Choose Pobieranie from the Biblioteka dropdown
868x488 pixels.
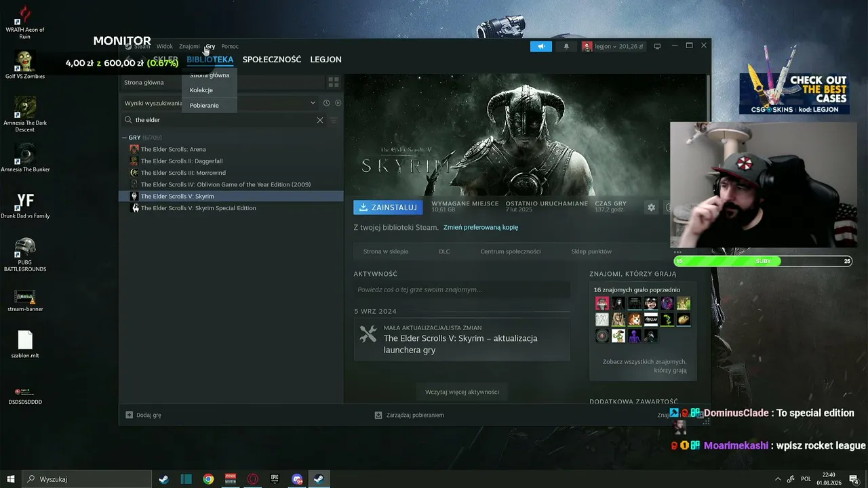tap(210, 105)
